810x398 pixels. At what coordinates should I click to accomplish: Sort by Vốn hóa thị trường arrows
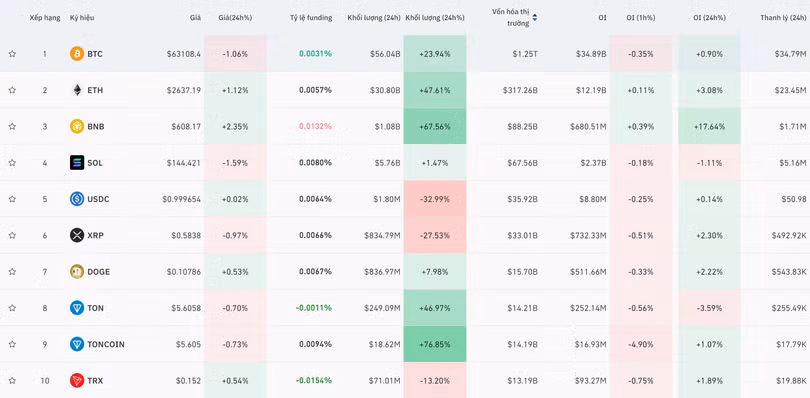pos(535,18)
